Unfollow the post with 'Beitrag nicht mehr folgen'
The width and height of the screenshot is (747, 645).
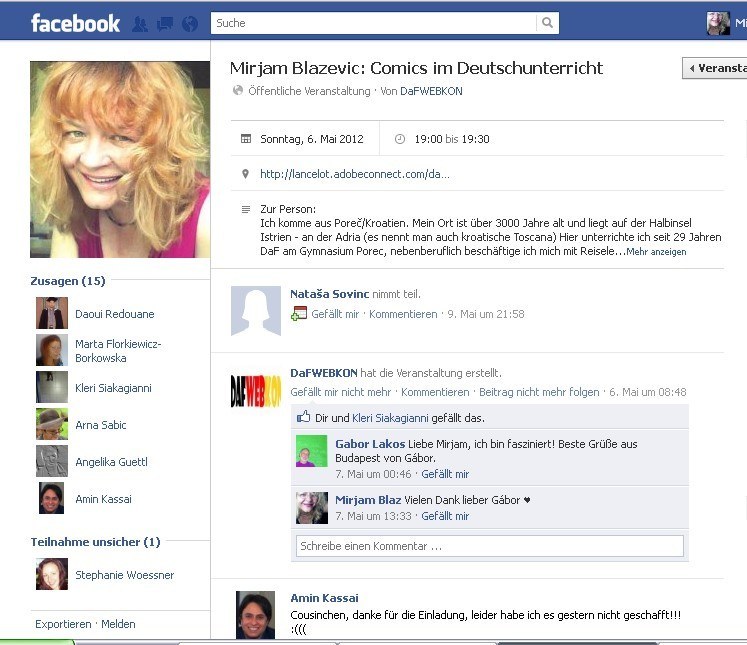click(539, 392)
